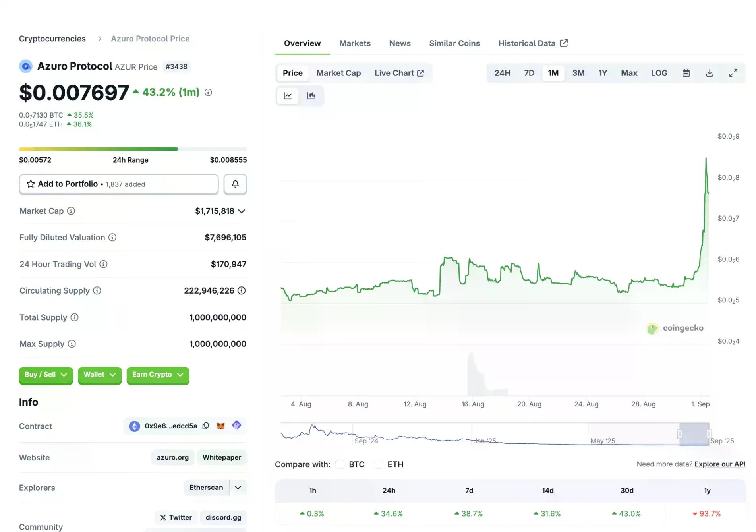Click the chart range navigator right handle
Viewport: 756px width, 532px height.
[709, 434]
